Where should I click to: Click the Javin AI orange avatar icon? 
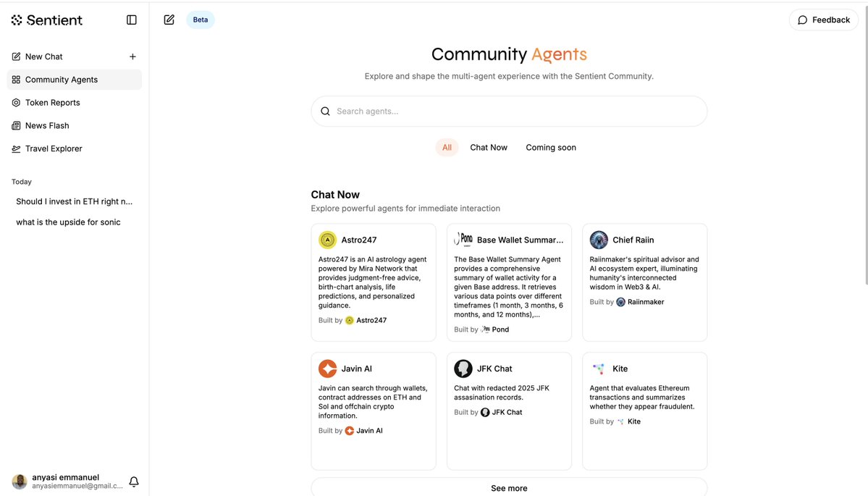tap(328, 369)
